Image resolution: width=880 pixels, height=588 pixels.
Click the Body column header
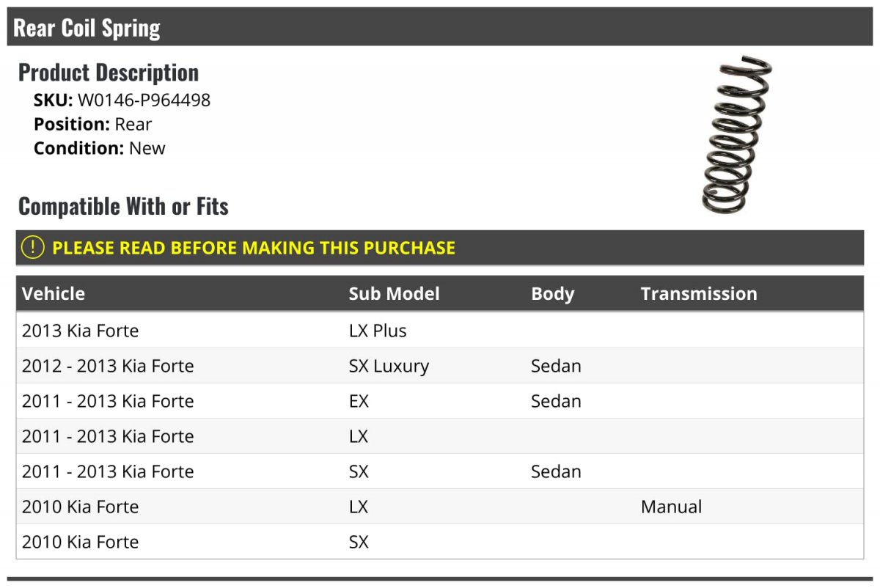click(x=552, y=294)
